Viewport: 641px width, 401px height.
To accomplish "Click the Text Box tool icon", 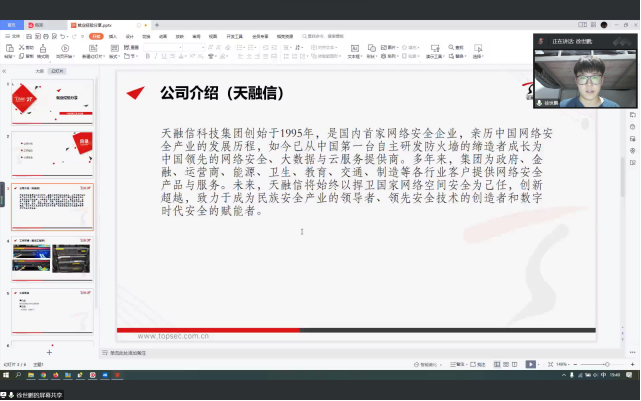I will pos(355,51).
